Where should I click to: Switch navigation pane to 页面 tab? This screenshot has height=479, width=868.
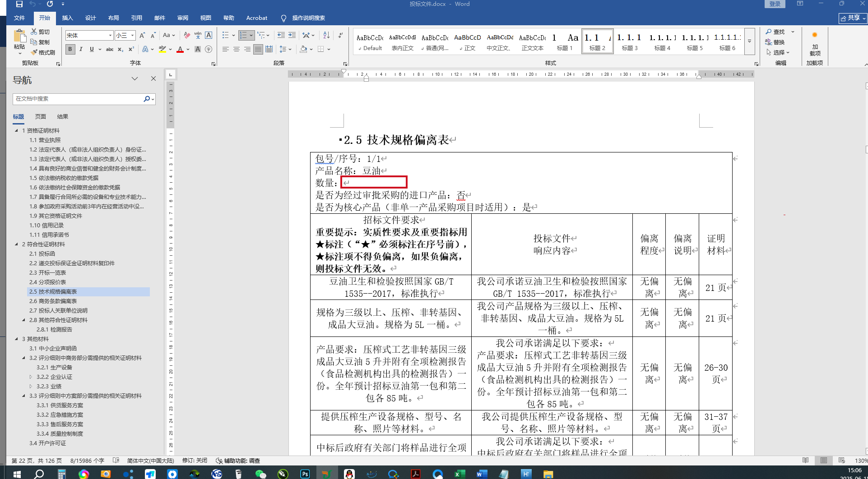(41, 117)
